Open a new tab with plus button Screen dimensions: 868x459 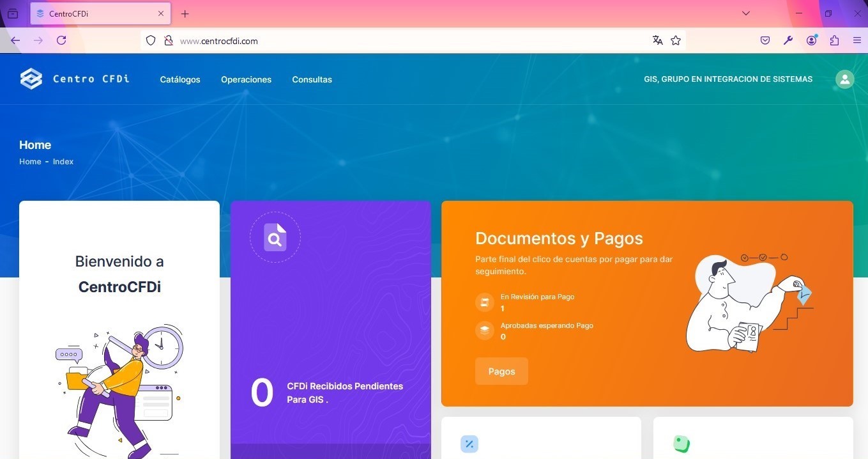click(185, 13)
